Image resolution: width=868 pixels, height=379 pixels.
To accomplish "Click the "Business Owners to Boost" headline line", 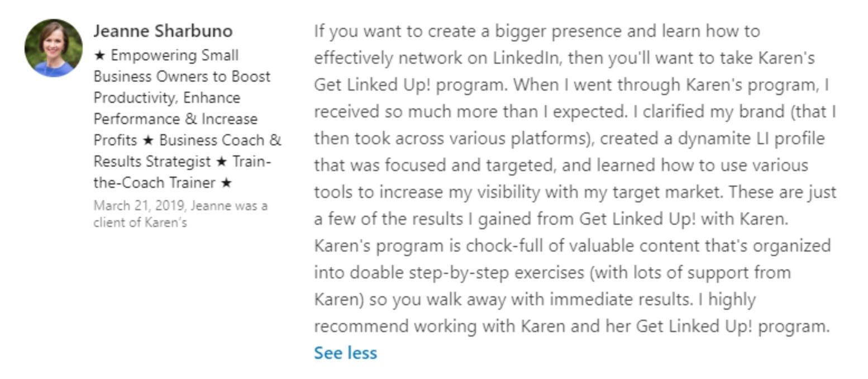I will pyautogui.click(x=182, y=77).
